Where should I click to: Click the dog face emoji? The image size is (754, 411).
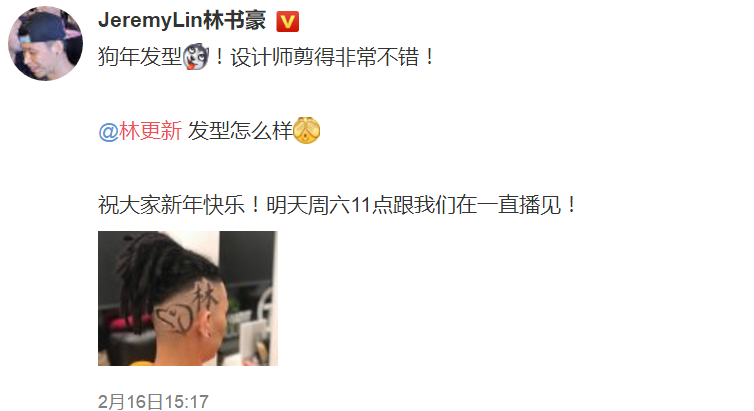(x=196, y=57)
